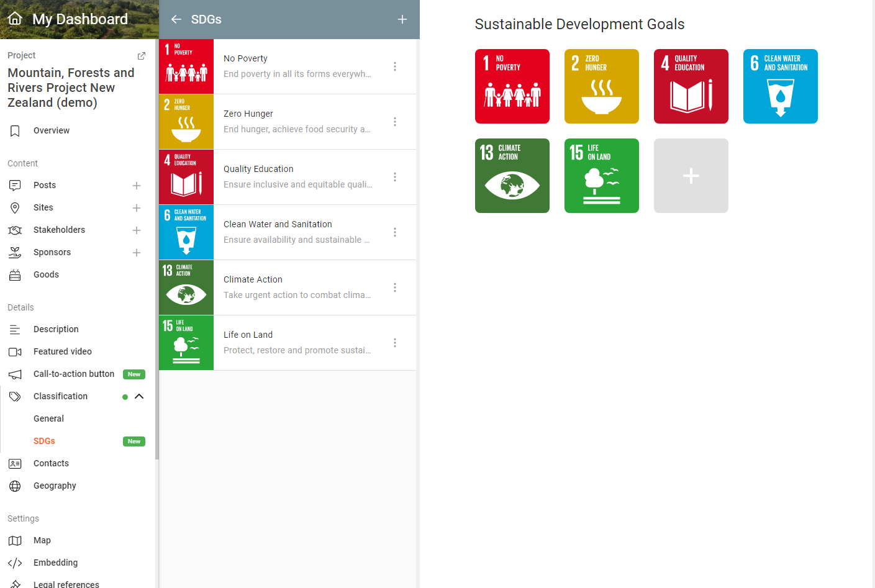Click the Life on Land tile in preview
The image size is (875, 588).
coord(602,176)
